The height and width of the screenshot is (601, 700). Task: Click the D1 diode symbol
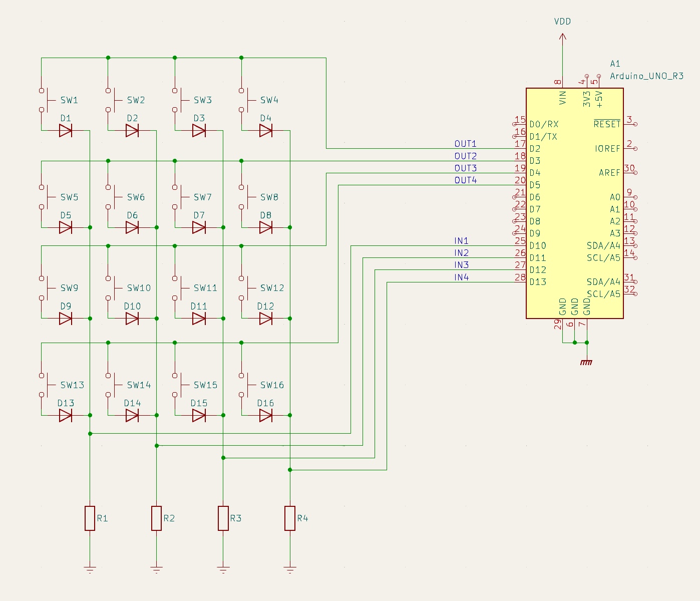coord(66,131)
